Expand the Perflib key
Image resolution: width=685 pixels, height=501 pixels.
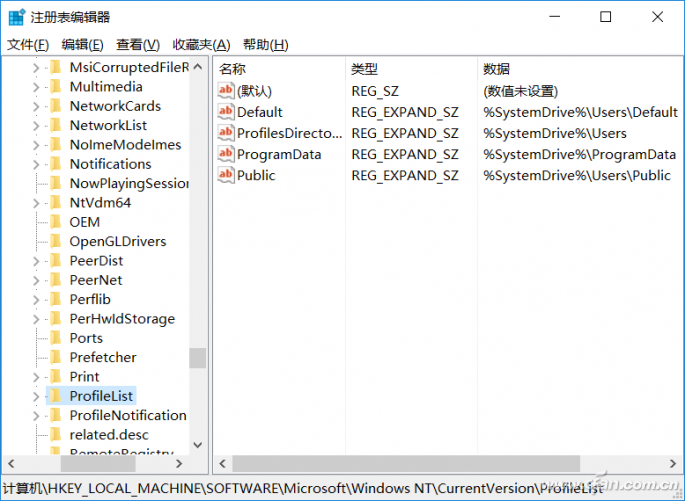click(x=36, y=300)
